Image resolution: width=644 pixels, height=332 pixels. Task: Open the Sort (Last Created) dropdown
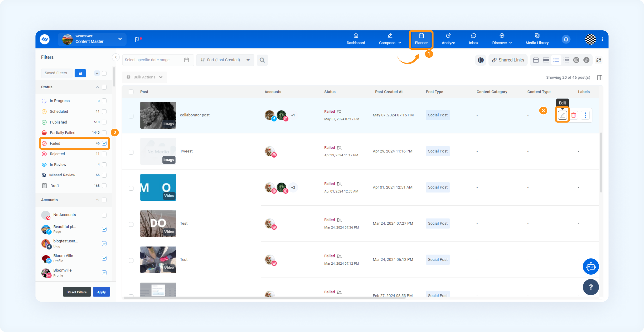pos(225,60)
